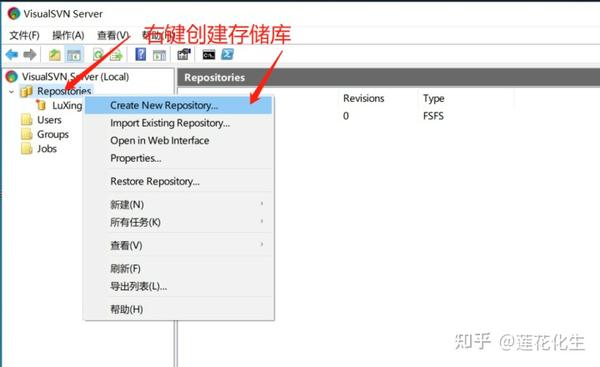Click 刷新(F) in context menu
Image resolution: width=600 pixels, height=367 pixels.
(178, 268)
